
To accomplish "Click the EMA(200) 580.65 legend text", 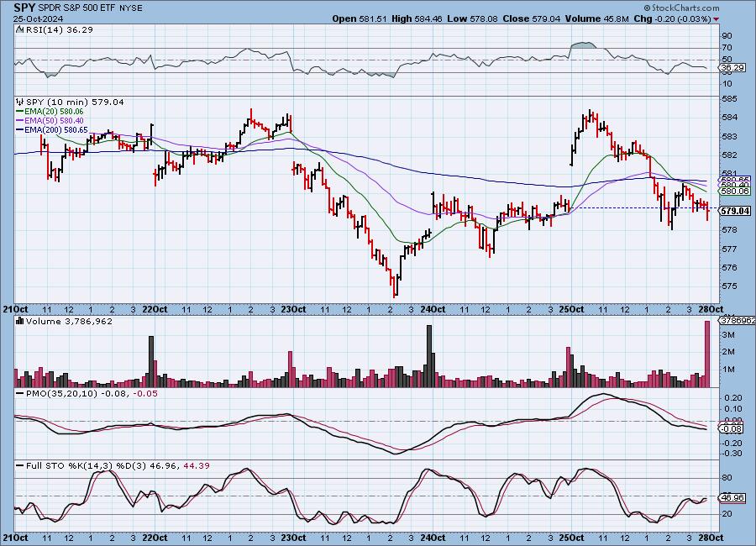I will (56, 129).
